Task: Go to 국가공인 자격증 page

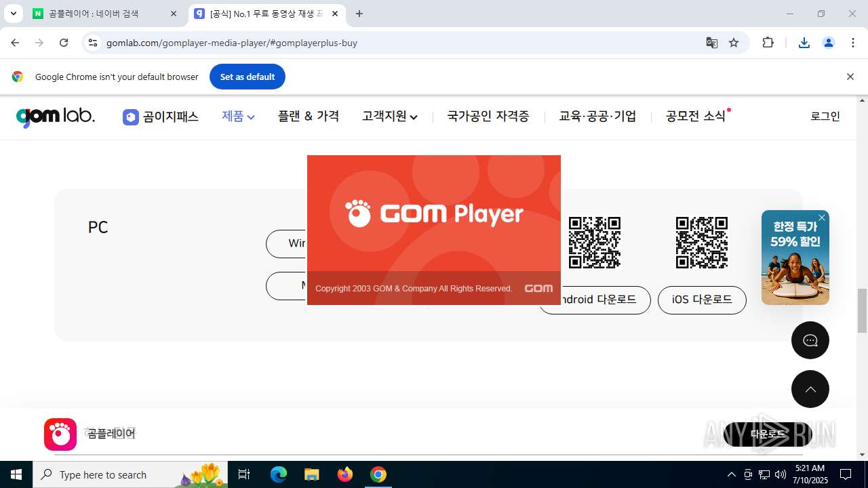Action: 488,117
